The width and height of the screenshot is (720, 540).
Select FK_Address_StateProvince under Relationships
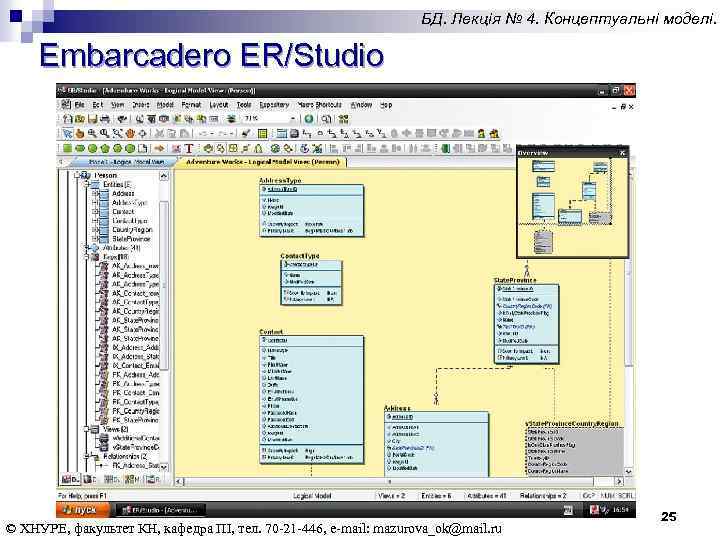(135, 466)
